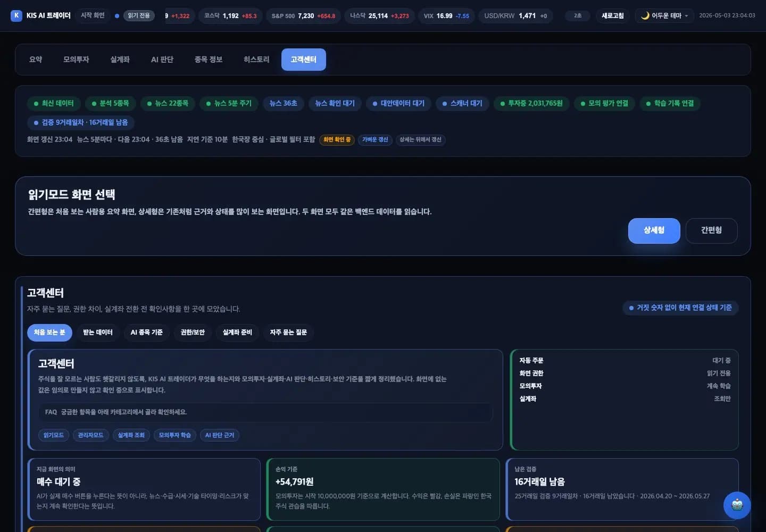
Task: Switch to 상세형 view mode
Action: point(654,230)
